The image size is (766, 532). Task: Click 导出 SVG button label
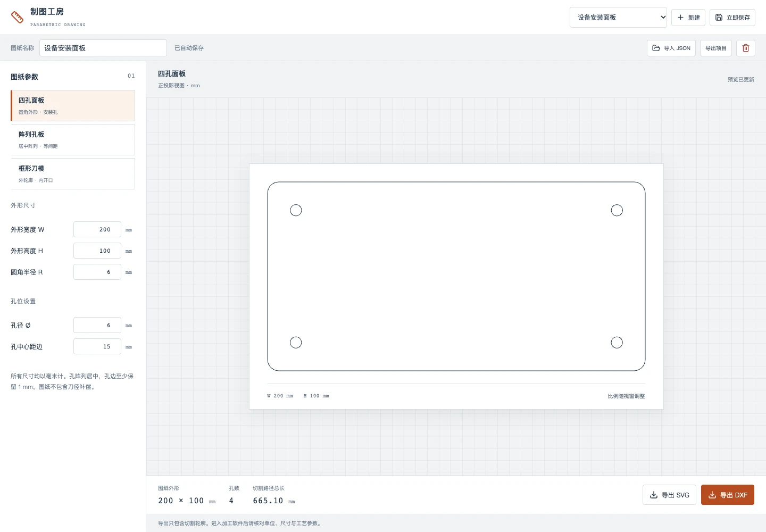coord(676,495)
